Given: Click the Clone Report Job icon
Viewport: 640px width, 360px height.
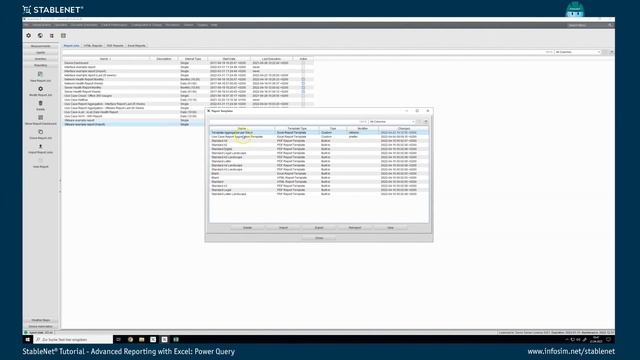Looking at the screenshot, I should click(x=40, y=132).
